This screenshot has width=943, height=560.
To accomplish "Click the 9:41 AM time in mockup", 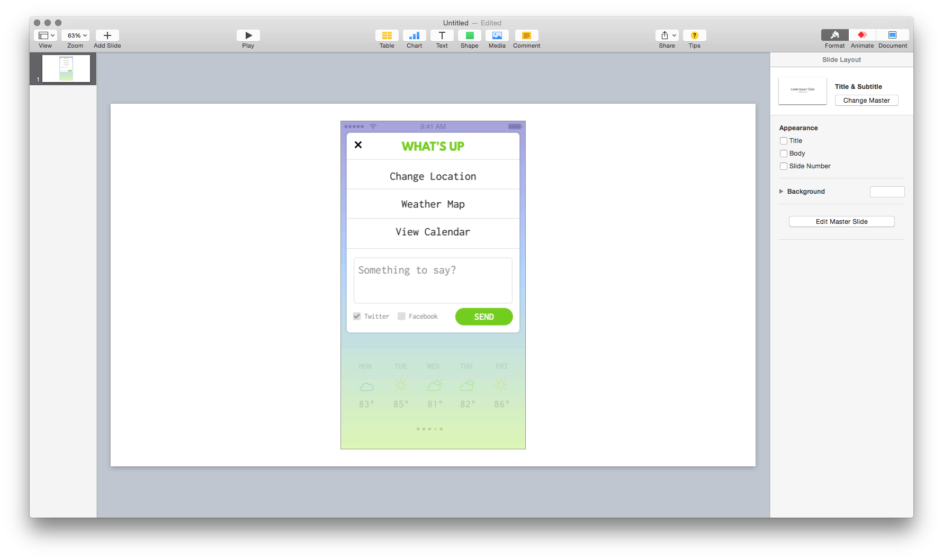I will click(433, 127).
